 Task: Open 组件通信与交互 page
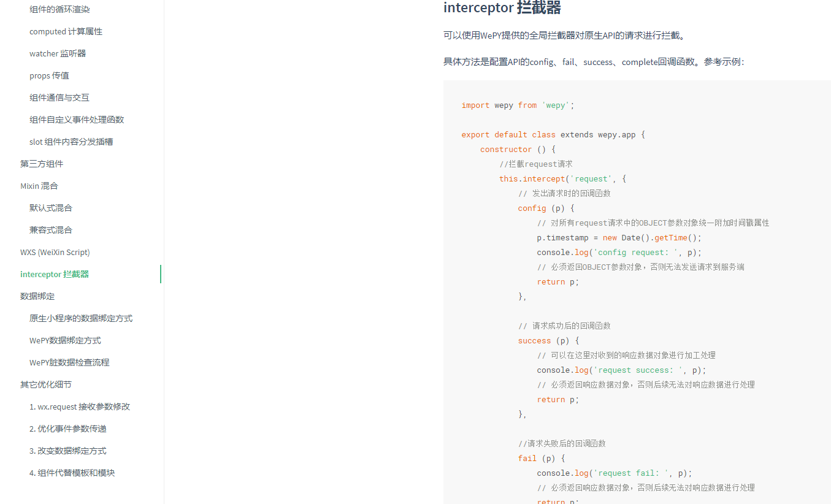[x=59, y=97]
